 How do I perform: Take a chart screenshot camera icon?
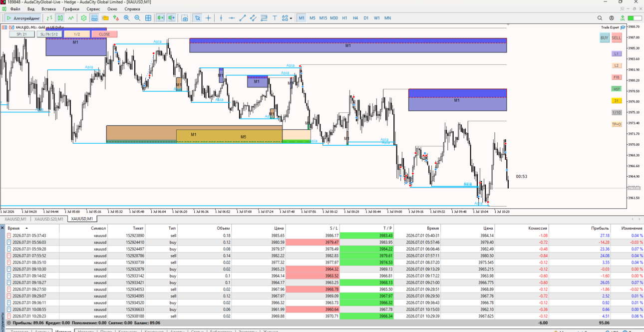click(x=185, y=18)
